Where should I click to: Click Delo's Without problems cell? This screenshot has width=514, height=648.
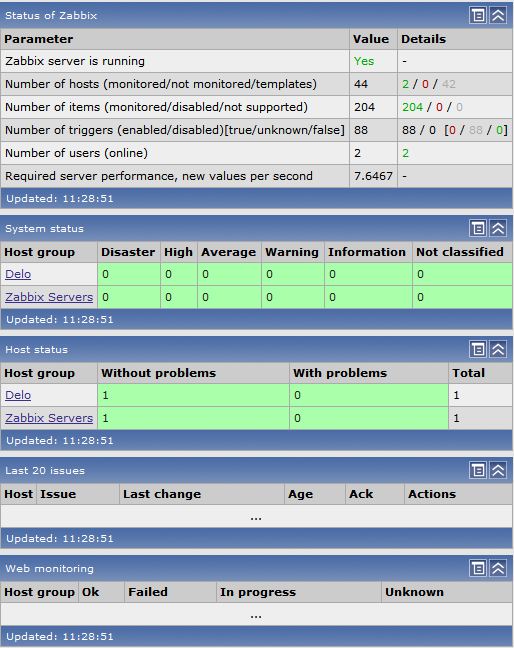pyautogui.click(x=193, y=395)
